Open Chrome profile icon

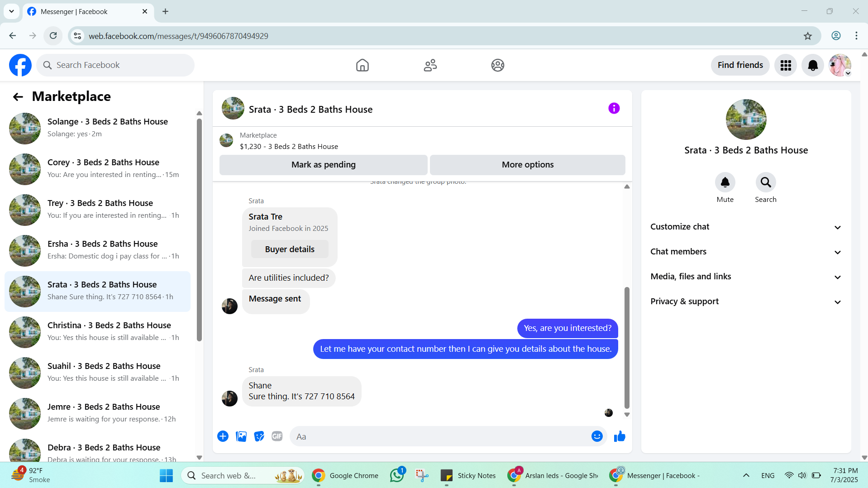tap(836, 36)
